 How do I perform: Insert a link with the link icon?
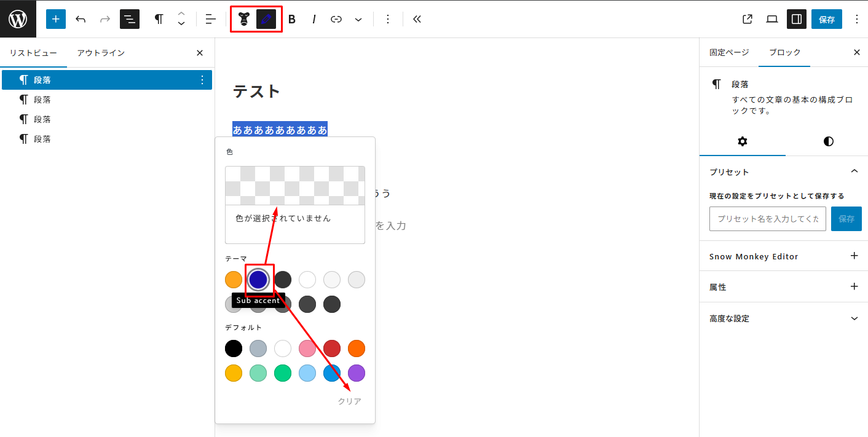(336, 19)
